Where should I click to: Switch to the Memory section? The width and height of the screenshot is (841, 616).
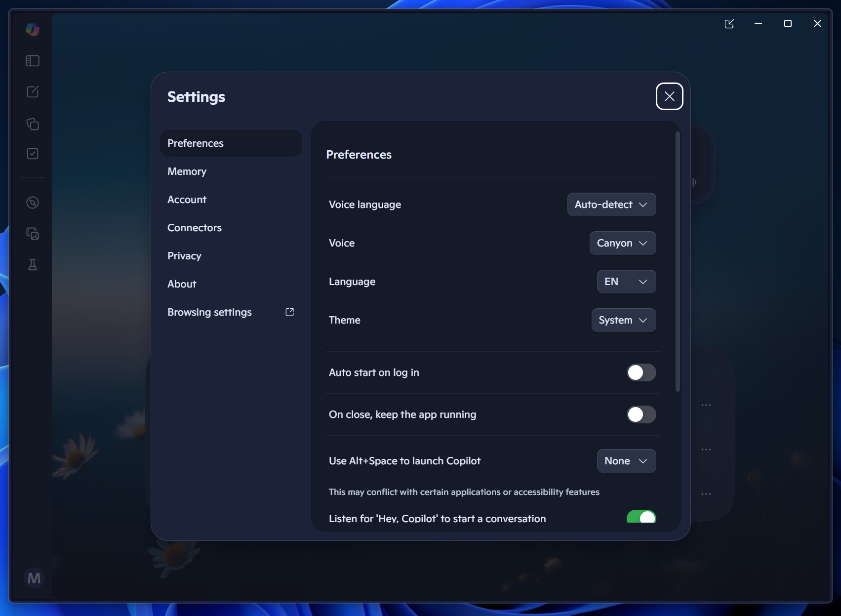tap(187, 171)
